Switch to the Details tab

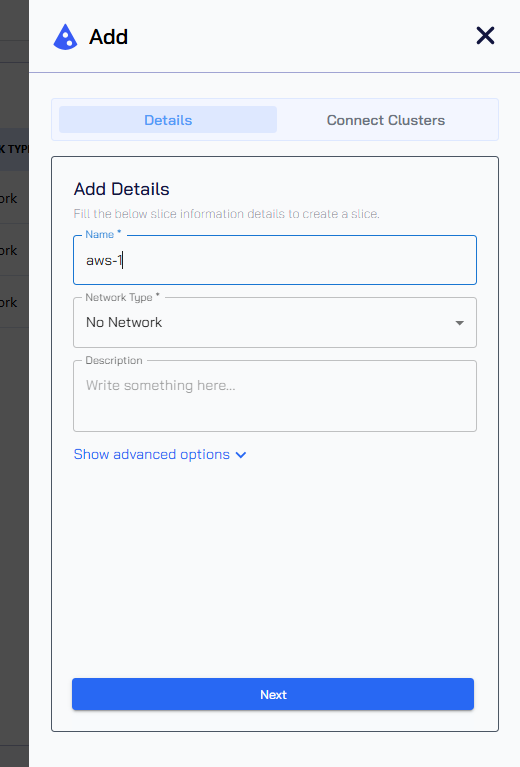tap(168, 120)
